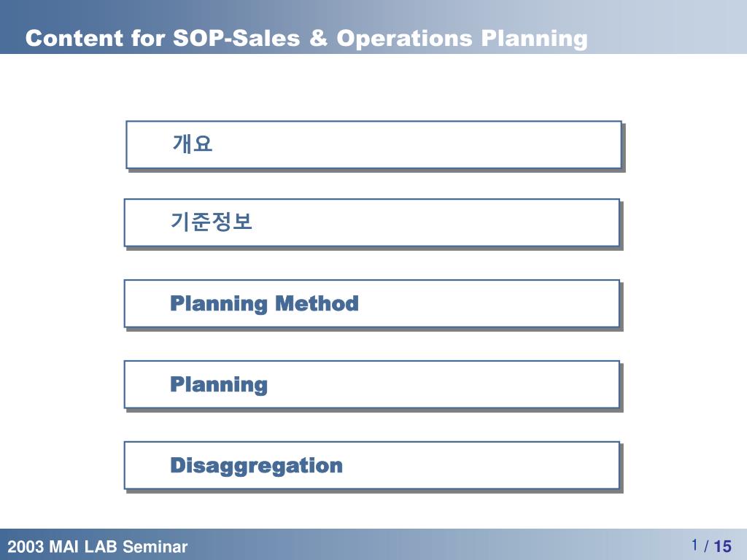Click the total page count 15
747x560 pixels.
722,546
